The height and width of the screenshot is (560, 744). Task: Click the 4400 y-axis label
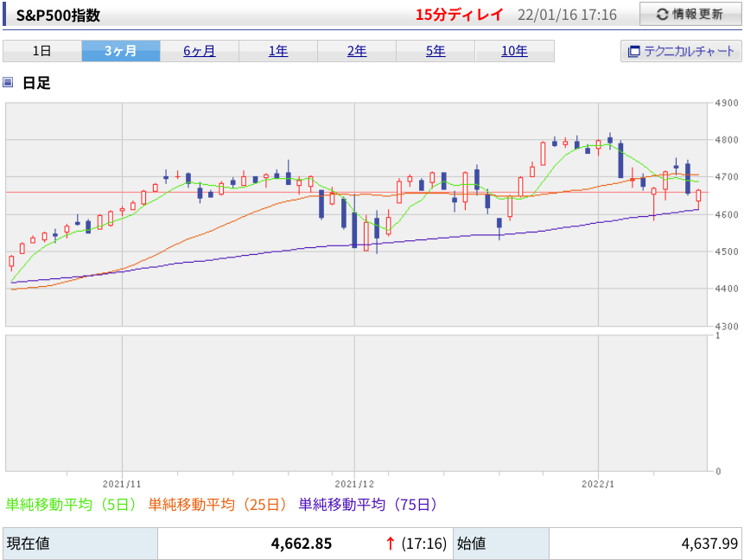727,289
